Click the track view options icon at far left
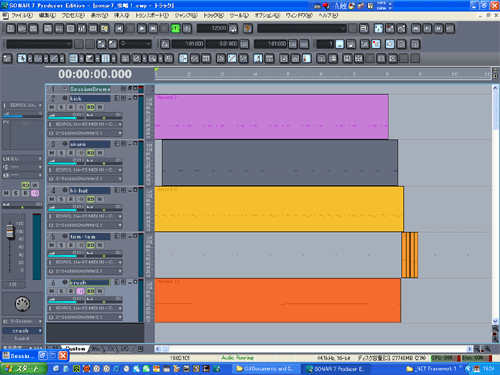Screen dimensions: 500x375 pyautogui.click(x=7, y=59)
